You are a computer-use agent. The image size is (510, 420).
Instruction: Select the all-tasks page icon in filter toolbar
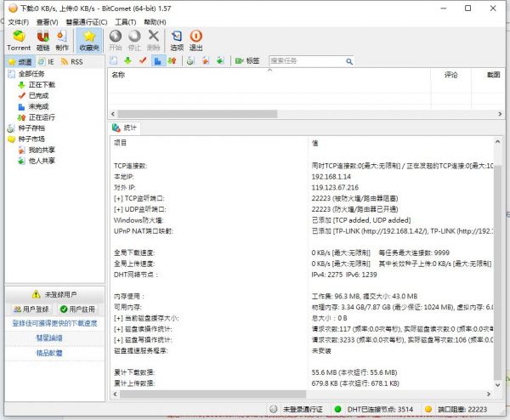click(x=114, y=60)
